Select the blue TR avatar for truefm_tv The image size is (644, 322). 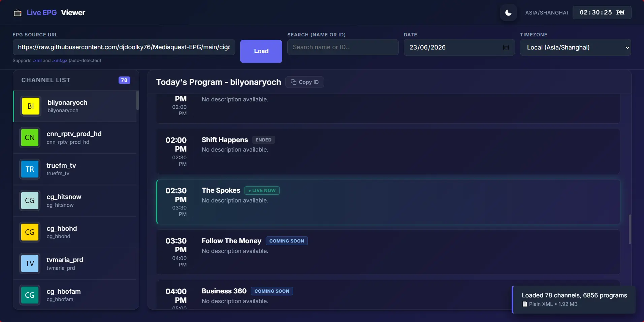point(30,169)
